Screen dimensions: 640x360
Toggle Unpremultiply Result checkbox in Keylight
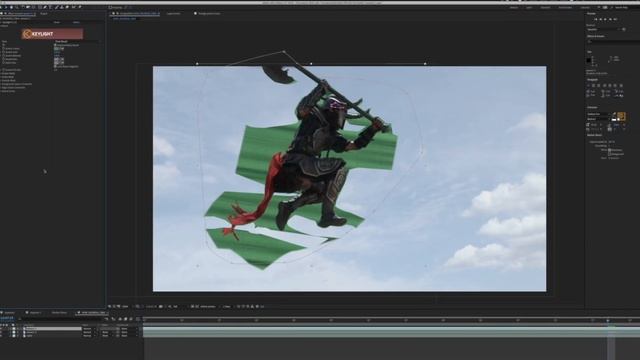56,45
